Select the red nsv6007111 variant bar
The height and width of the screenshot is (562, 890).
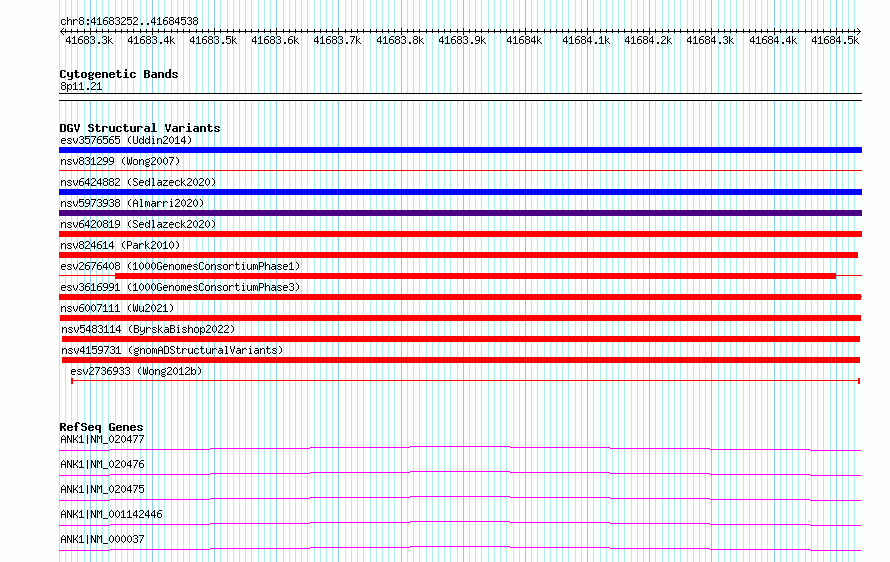point(460,318)
